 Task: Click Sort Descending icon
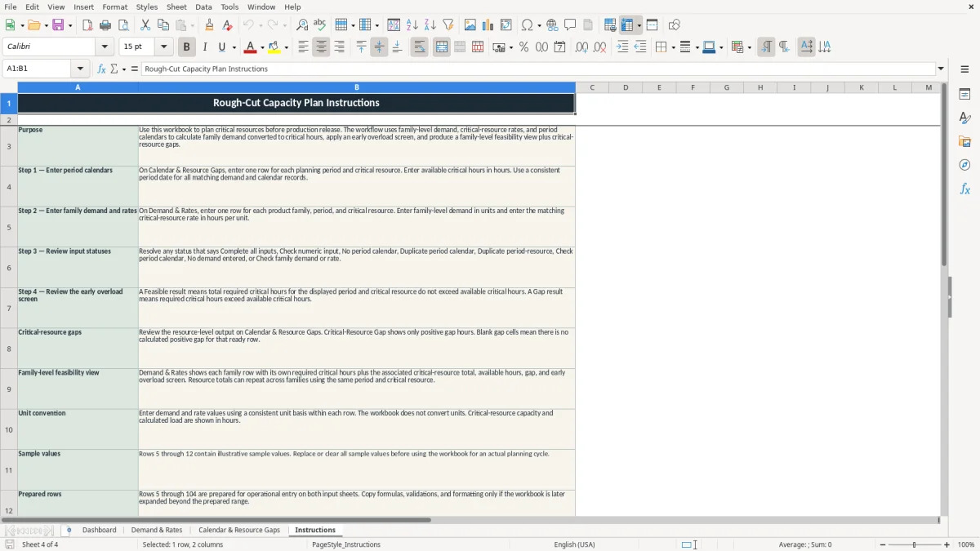click(430, 25)
